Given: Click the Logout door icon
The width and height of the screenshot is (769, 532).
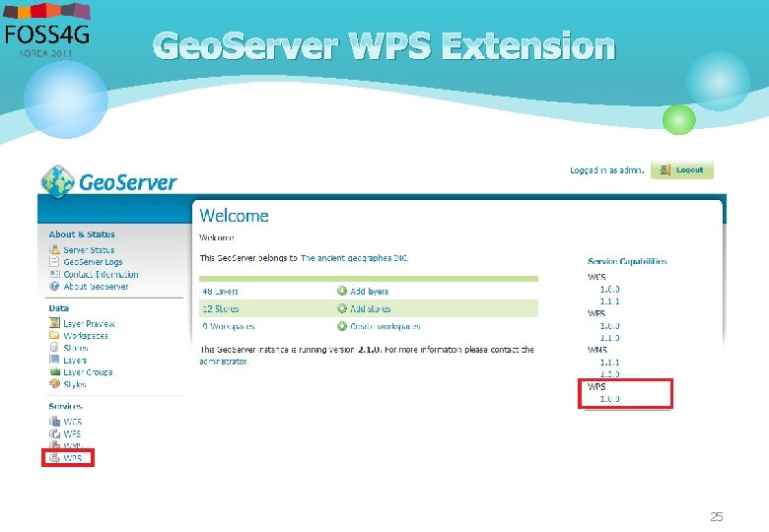Looking at the screenshot, I should pyautogui.click(x=665, y=170).
